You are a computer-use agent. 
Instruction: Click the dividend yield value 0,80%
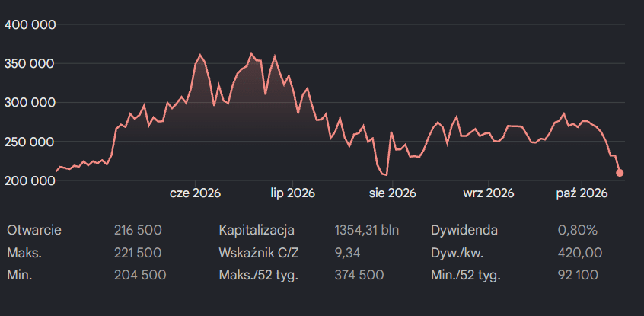tap(578, 230)
